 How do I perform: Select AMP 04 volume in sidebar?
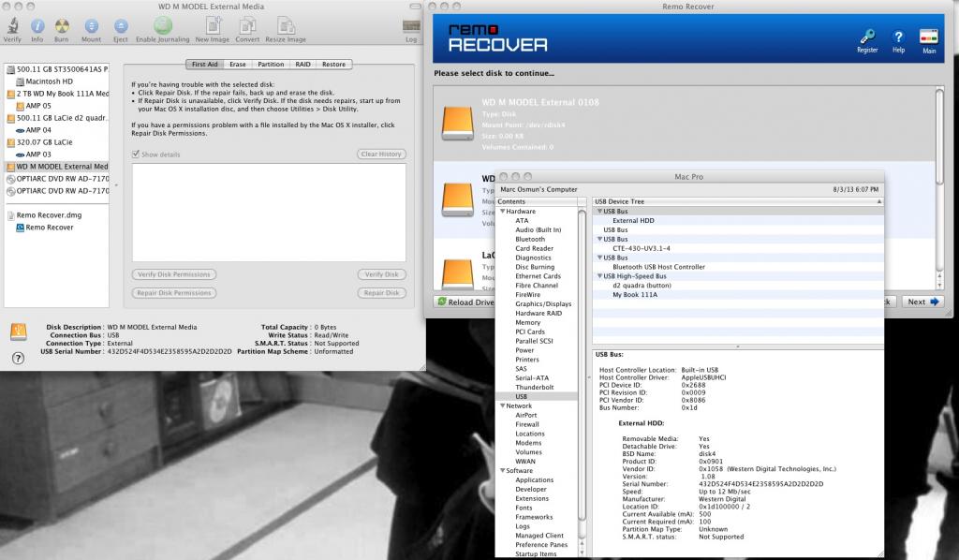(x=37, y=130)
